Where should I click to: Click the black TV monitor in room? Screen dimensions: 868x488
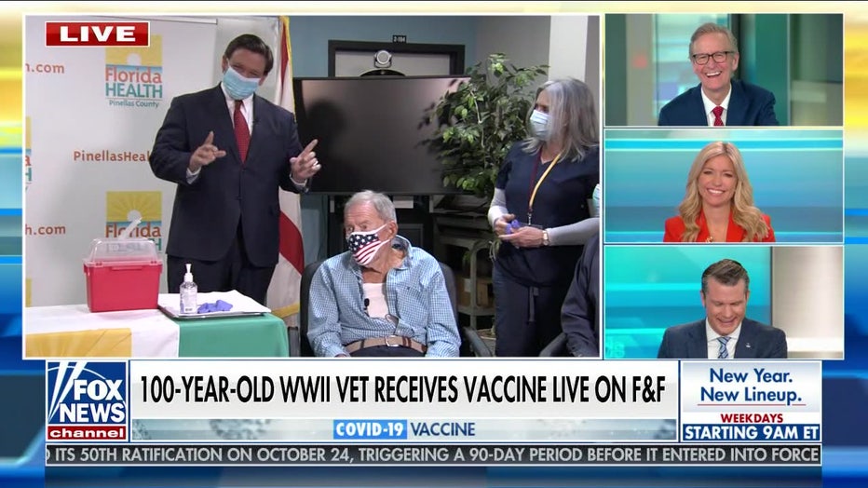click(382, 136)
